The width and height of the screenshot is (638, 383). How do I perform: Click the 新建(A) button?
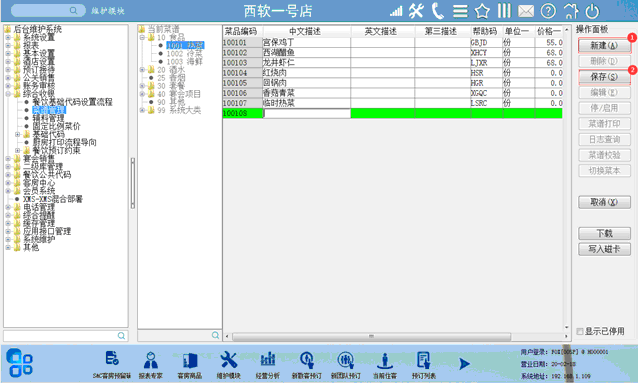[x=604, y=46]
